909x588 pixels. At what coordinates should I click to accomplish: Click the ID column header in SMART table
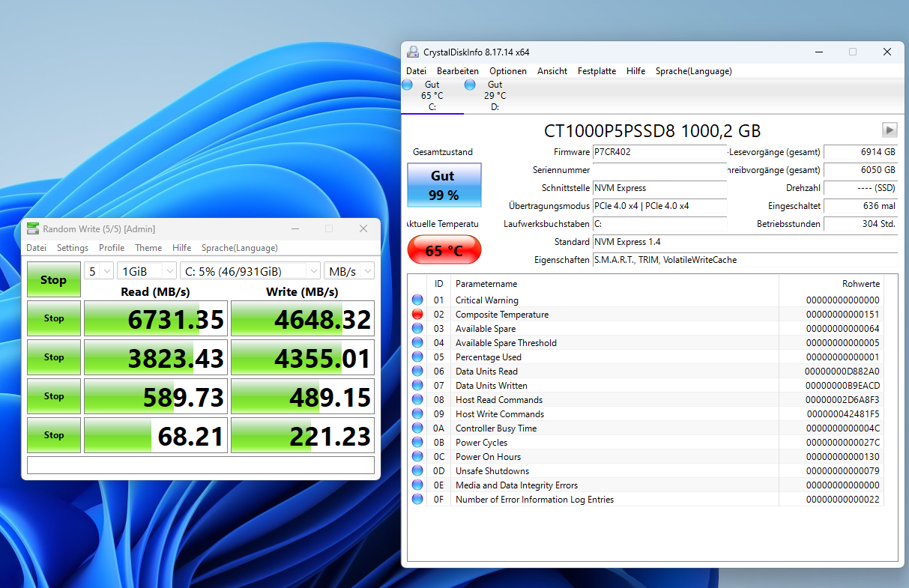coord(438,284)
